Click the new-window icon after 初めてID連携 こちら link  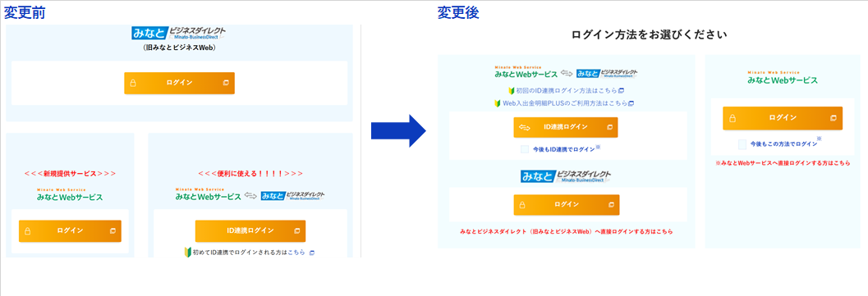pos(312,253)
